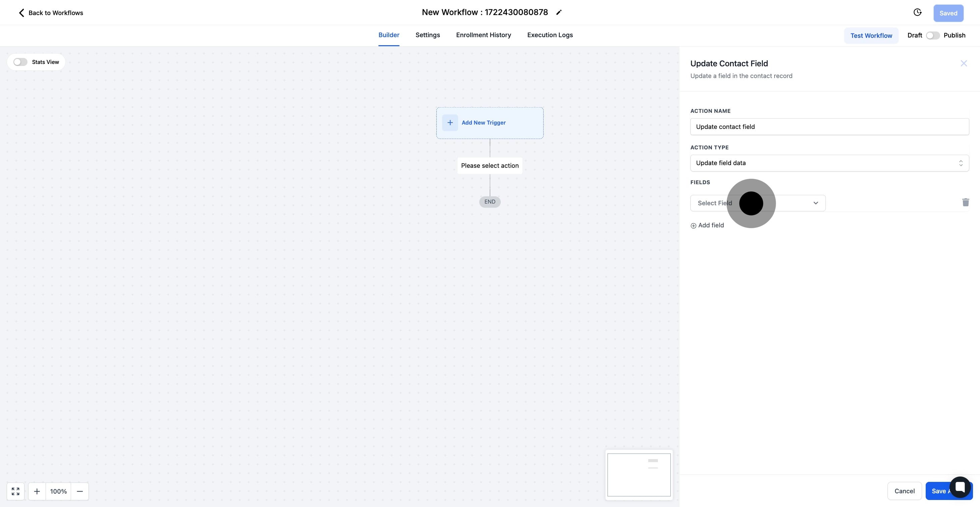Switch to the Builder tab

tap(388, 35)
